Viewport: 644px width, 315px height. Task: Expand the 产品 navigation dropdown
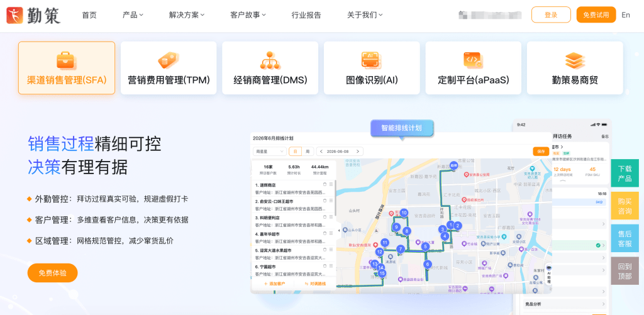point(133,15)
